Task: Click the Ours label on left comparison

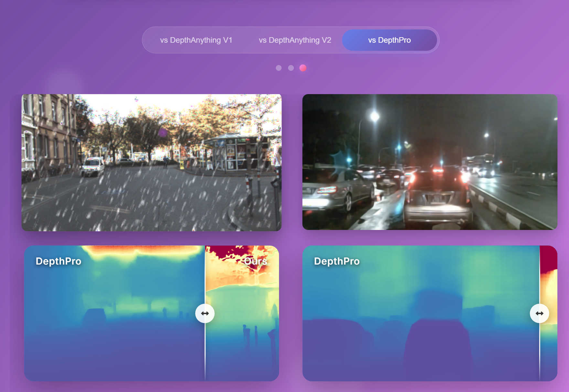Action: point(256,261)
